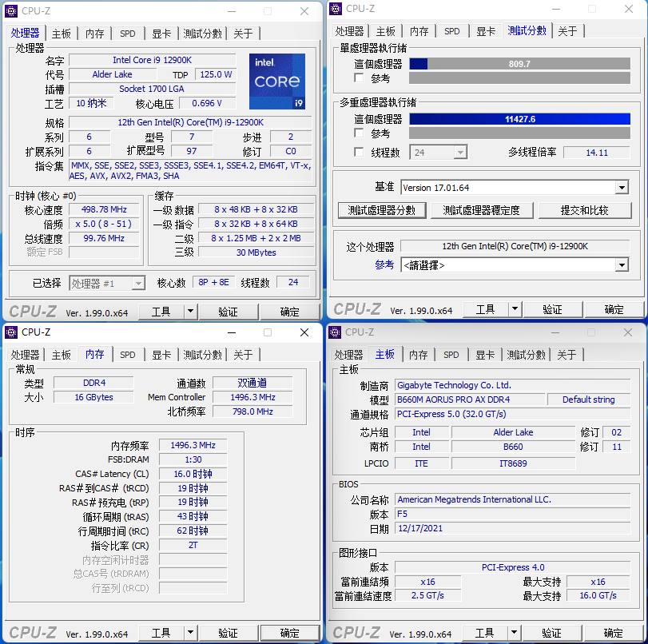
Task: Open the 参考 请选择 dropdown
Action: [x=622, y=264]
